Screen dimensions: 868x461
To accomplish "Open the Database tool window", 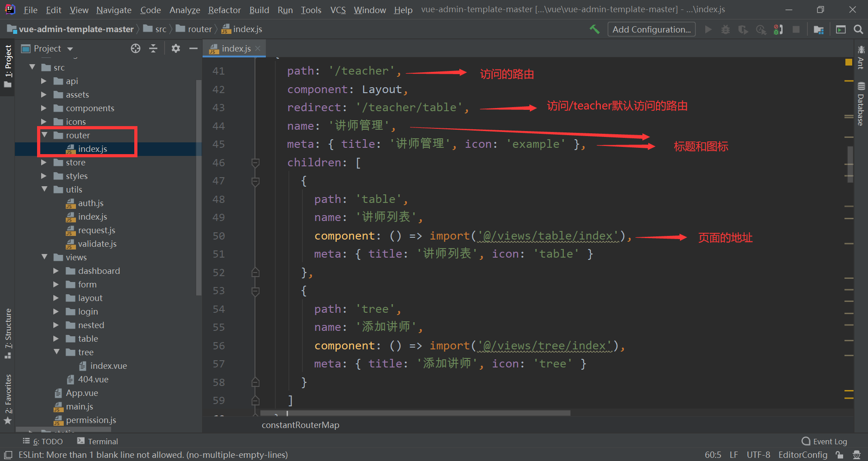I will point(861,104).
